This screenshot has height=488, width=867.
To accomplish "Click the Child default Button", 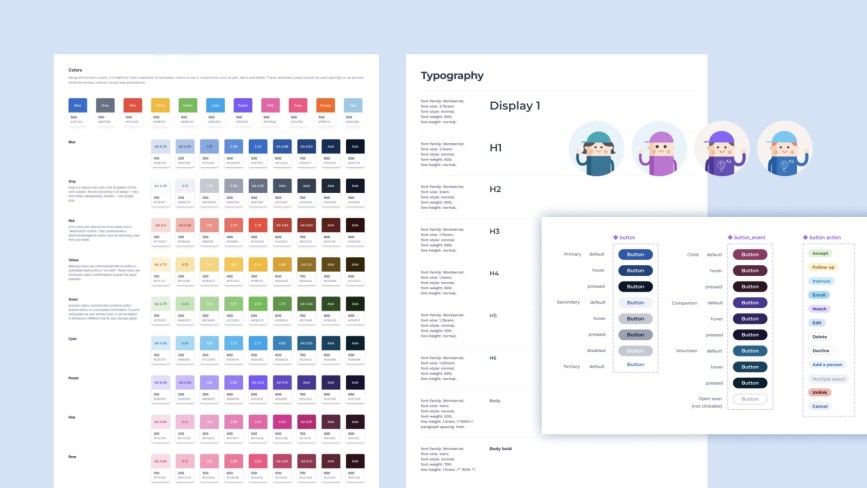I will coord(750,254).
